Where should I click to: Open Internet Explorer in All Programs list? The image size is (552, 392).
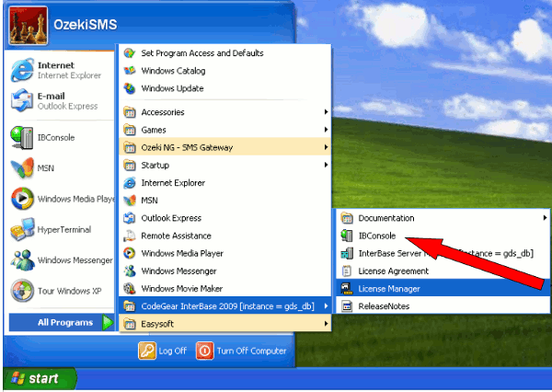(x=225, y=183)
